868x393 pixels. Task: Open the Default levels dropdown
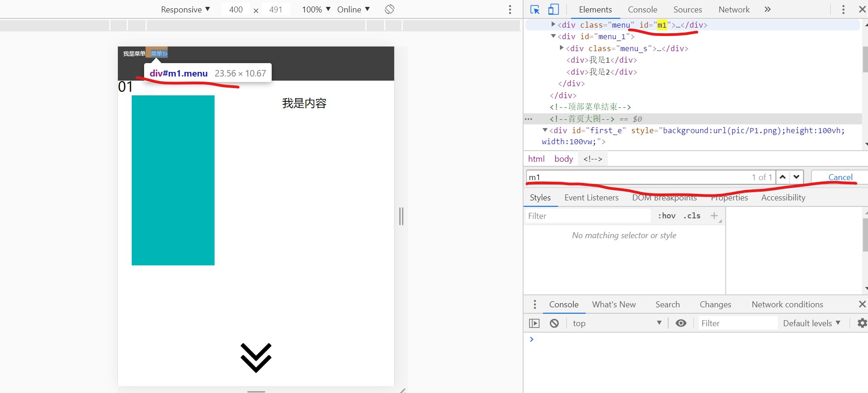point(811,323)
